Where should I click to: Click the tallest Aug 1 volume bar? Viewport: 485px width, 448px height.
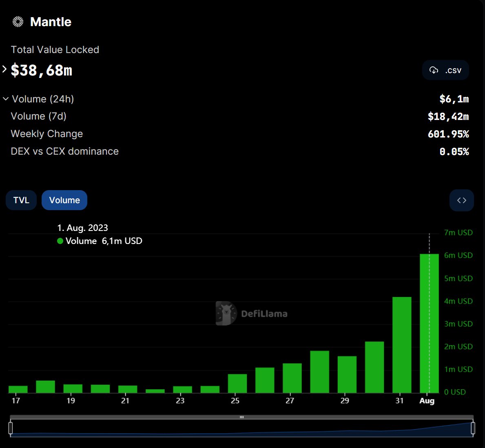[429, 322]
